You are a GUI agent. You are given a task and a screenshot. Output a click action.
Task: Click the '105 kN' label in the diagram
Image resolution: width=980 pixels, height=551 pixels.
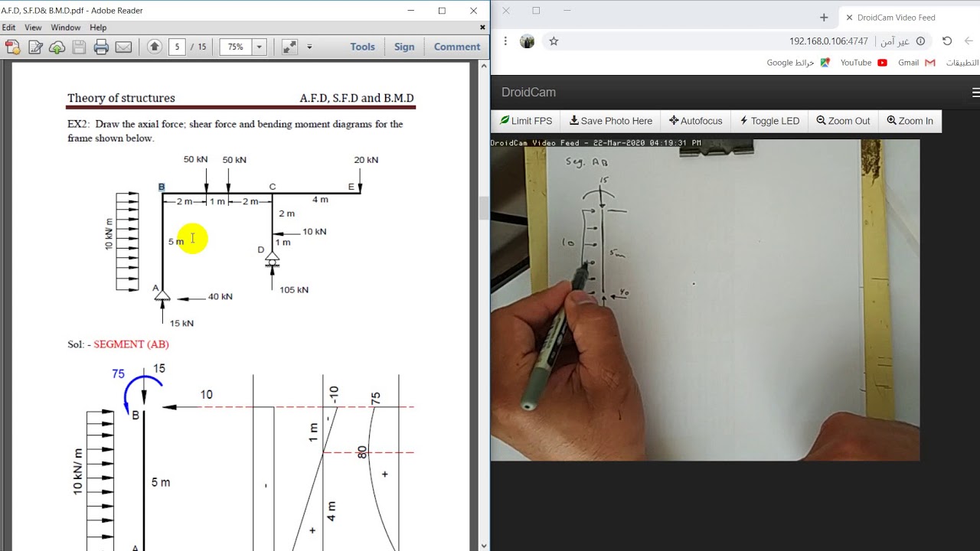tap(294, 290)
